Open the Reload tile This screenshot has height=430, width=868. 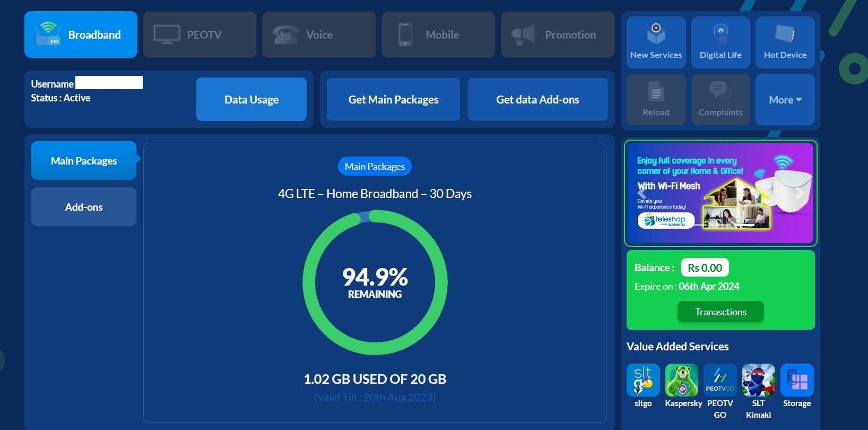(x=656, y=100)
